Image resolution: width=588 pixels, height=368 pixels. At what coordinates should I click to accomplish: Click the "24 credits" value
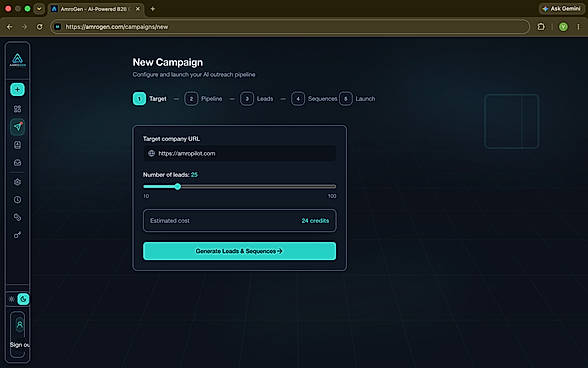315,221
